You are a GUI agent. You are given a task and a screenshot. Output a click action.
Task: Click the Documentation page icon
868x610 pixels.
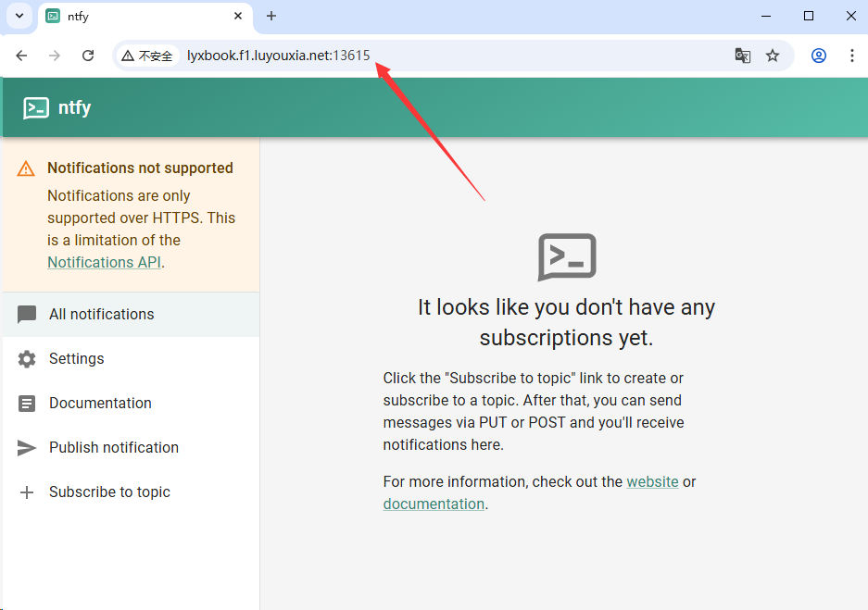click(27, 404)
